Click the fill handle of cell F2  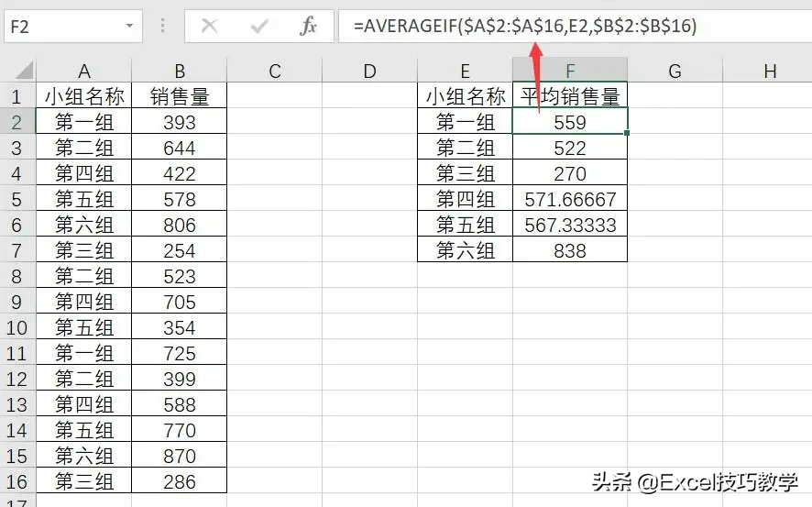pyautogui.click(x=627, y=134)
